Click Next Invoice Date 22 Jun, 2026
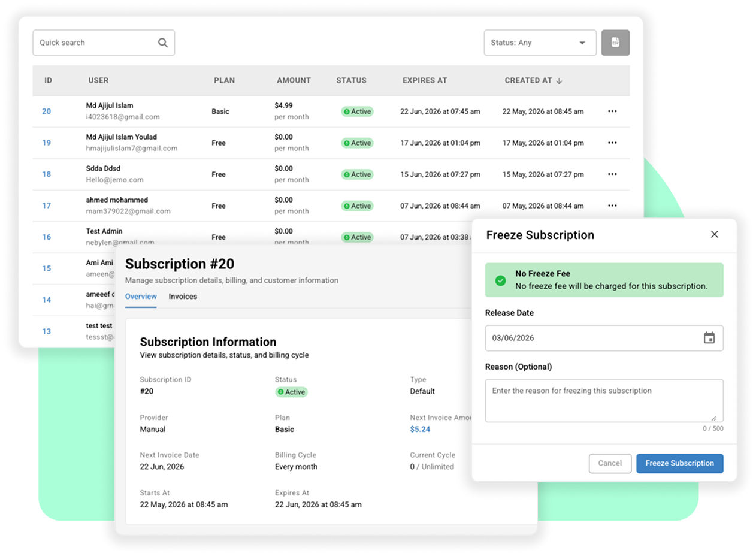Screen dimensions: 756x556 click(162, 467)
